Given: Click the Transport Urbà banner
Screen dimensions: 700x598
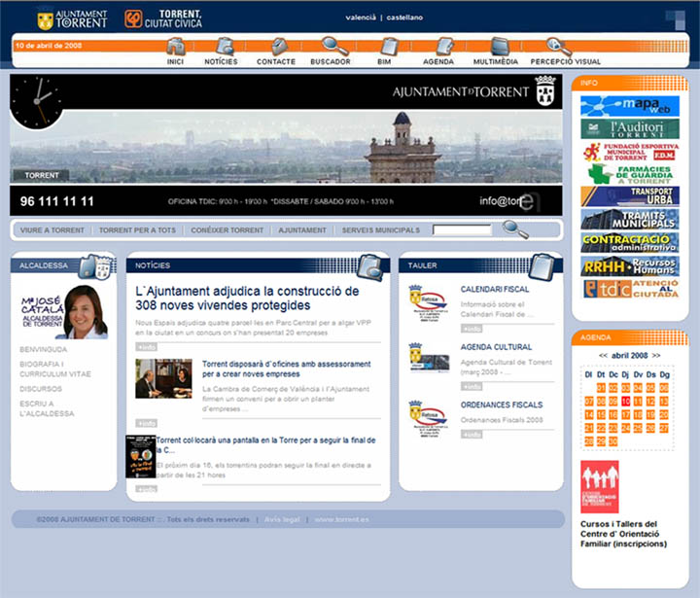Looking at the screenshot, I should pyautogui.click(x=630, y=196).
